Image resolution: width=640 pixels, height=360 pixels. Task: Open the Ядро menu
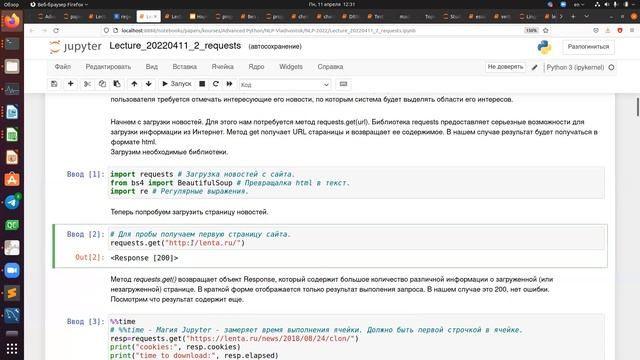pos(256,67)
